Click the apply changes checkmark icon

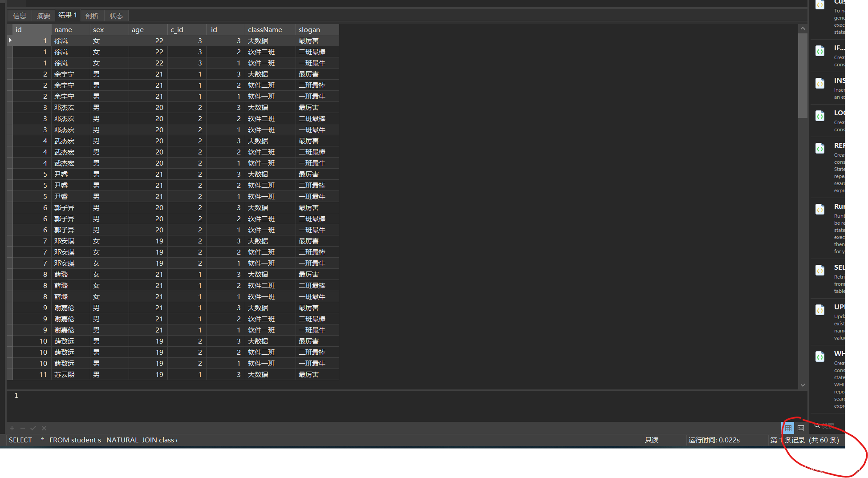pos(33,428)
